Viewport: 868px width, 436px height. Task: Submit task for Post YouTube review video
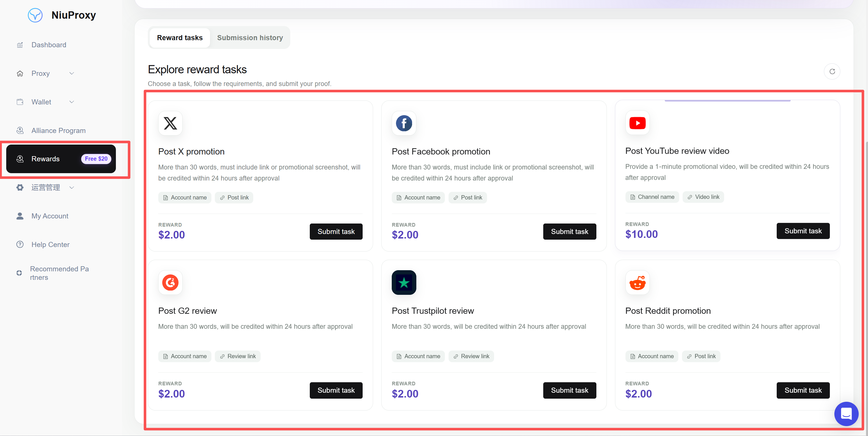click(803, 231)
